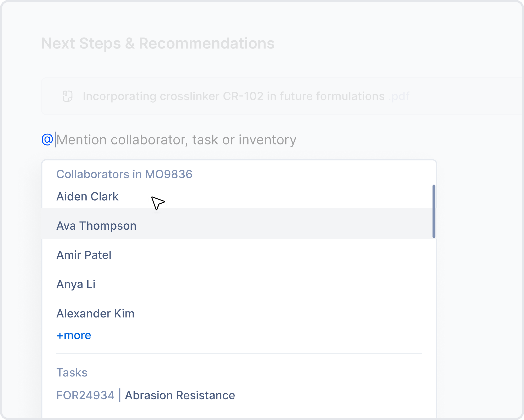This screenshot has width=524, height=420.
Task: Click the mention dropdown scrollbar thumb
Action: click(434, 211)
